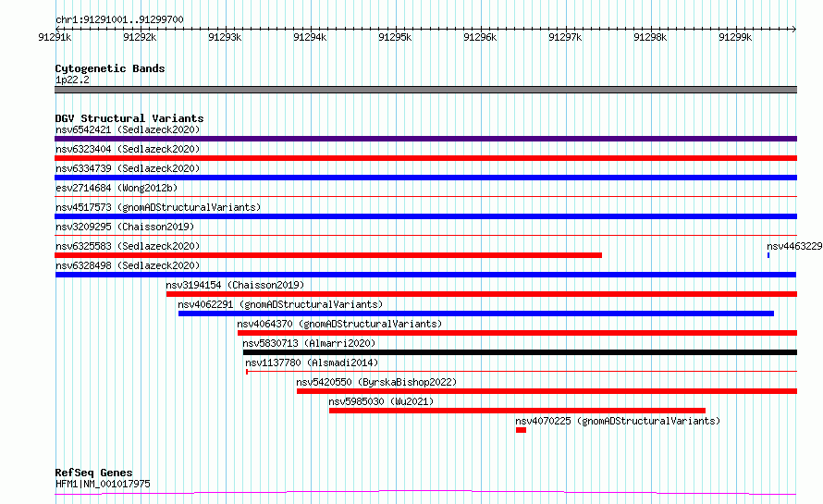
Task: Click the Cytogenetic Bands track title
Action: click(110, 68)
